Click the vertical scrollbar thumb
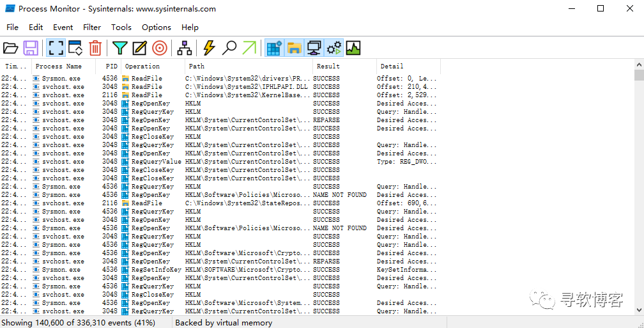Screen dimensions: 644x328 click(x=639, y=75)
